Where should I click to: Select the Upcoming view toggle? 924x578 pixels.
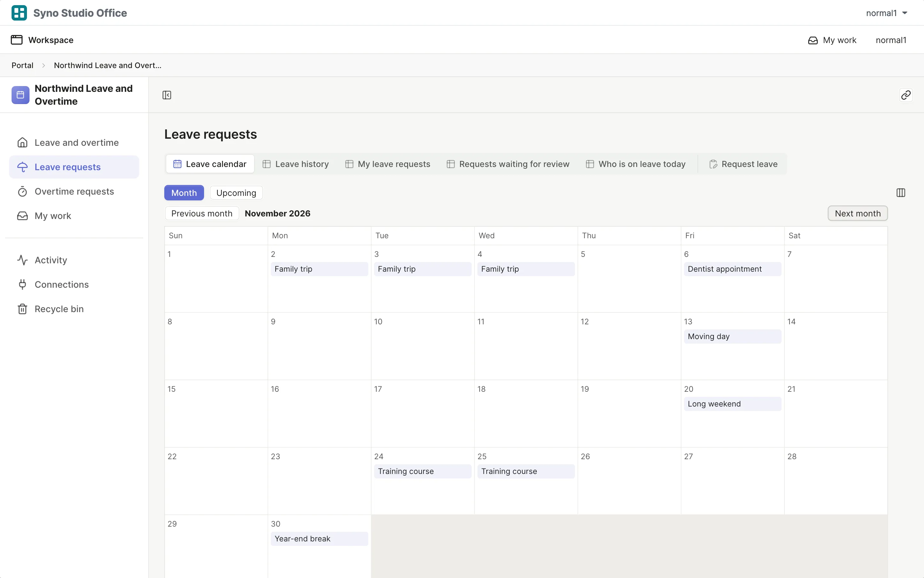236,193
